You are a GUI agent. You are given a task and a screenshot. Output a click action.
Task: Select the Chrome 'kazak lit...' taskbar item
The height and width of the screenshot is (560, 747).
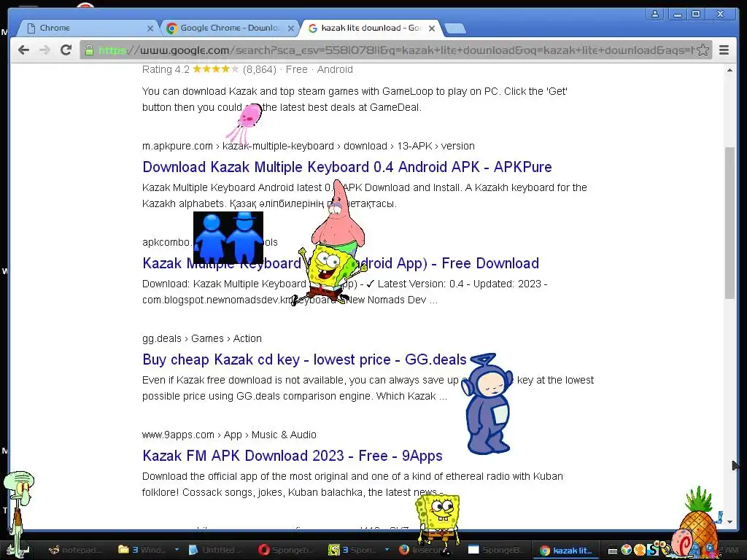(x=566, y=551)
